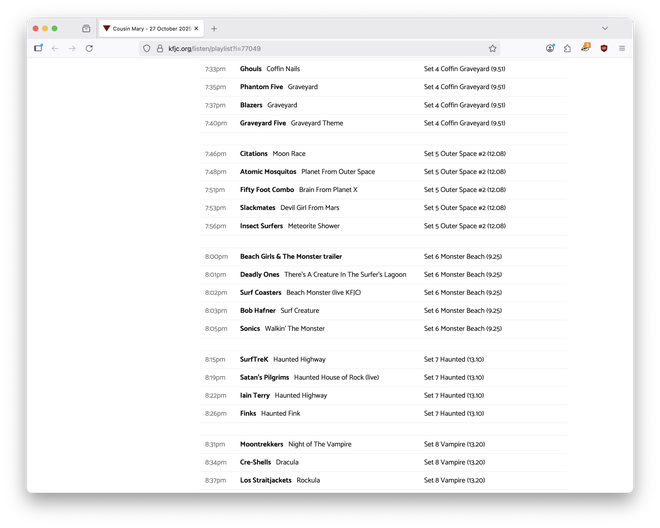Image resolution: width=660 pixels, height=528 pixels.
Task: Click the Los Straitjackets artist name
Action: point(266,480)
